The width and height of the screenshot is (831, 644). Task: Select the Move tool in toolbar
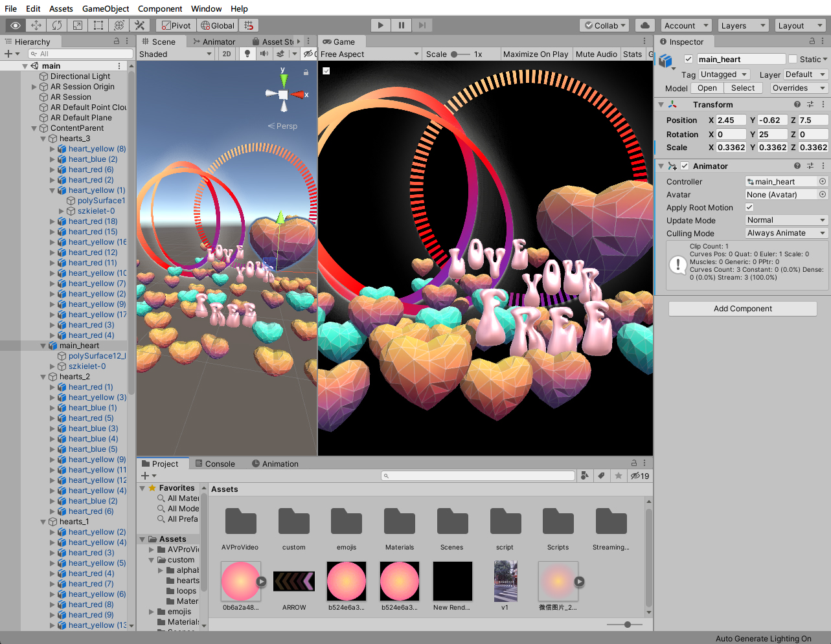36,25
